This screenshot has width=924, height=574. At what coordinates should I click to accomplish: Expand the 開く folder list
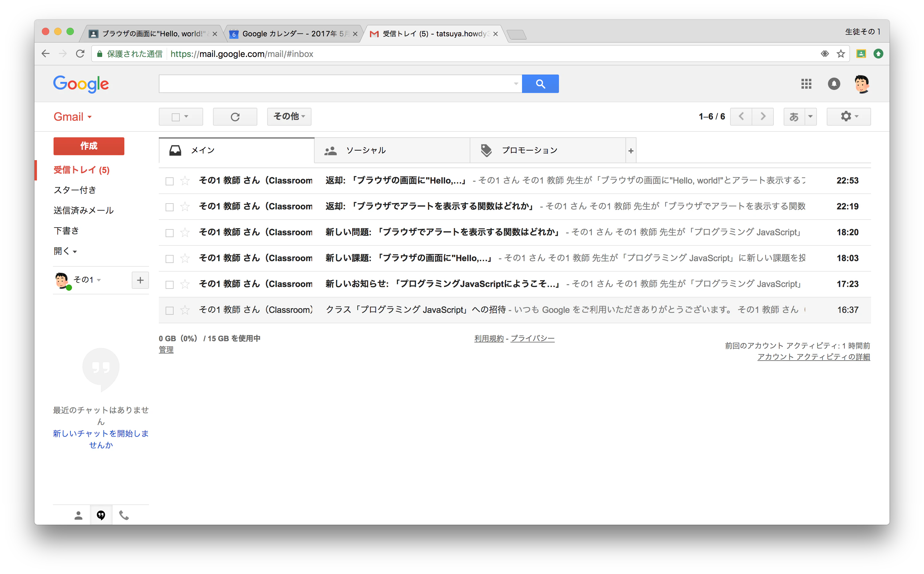[65, 251]
